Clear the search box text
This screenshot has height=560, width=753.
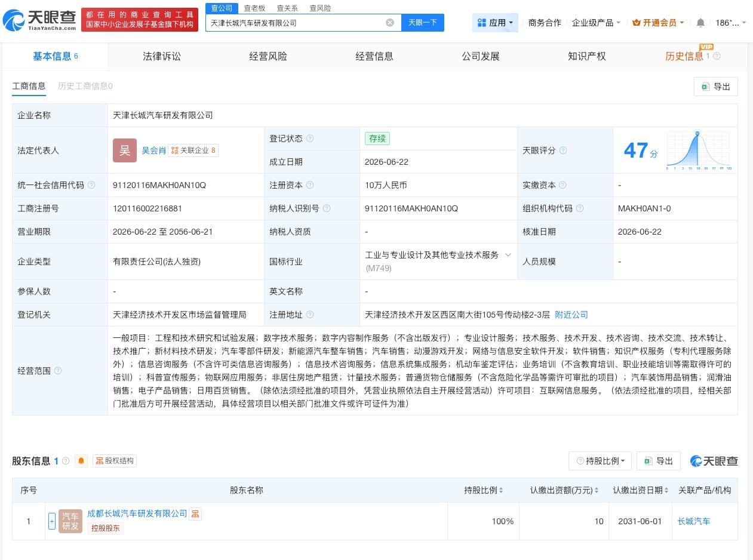[x=390, y=23]
